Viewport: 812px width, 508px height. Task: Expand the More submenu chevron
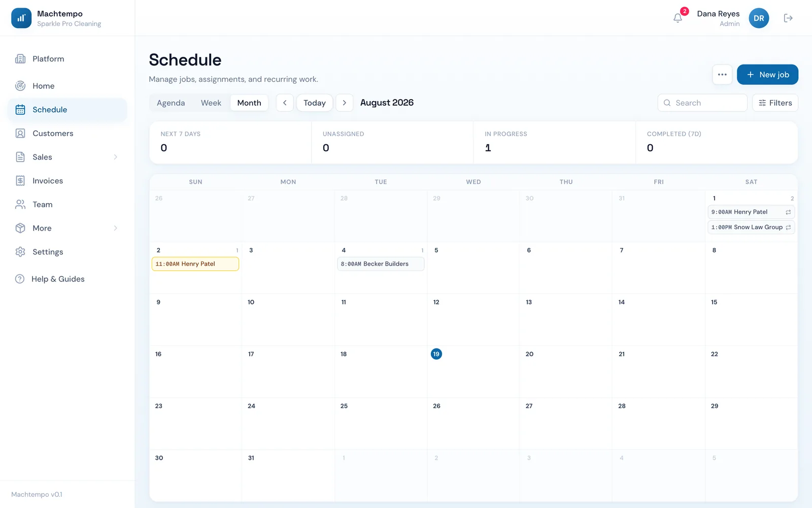[115, 228]
